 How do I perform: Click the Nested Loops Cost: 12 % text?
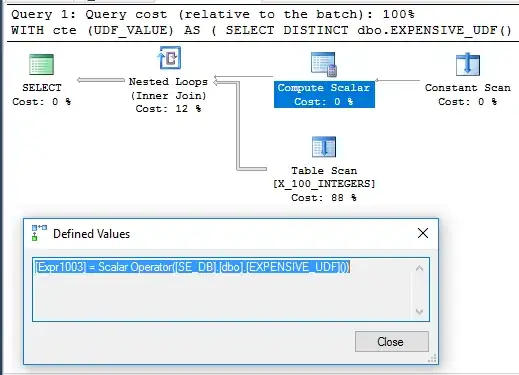[x=168, y=109]
